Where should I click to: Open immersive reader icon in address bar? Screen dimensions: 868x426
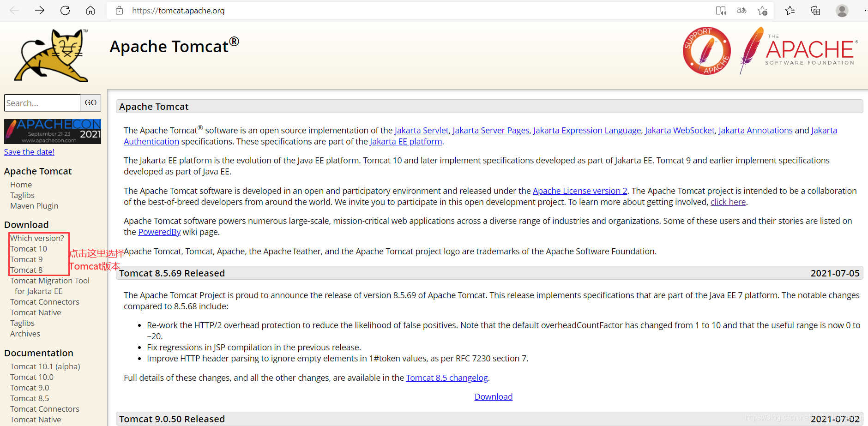tap(720, 10)
